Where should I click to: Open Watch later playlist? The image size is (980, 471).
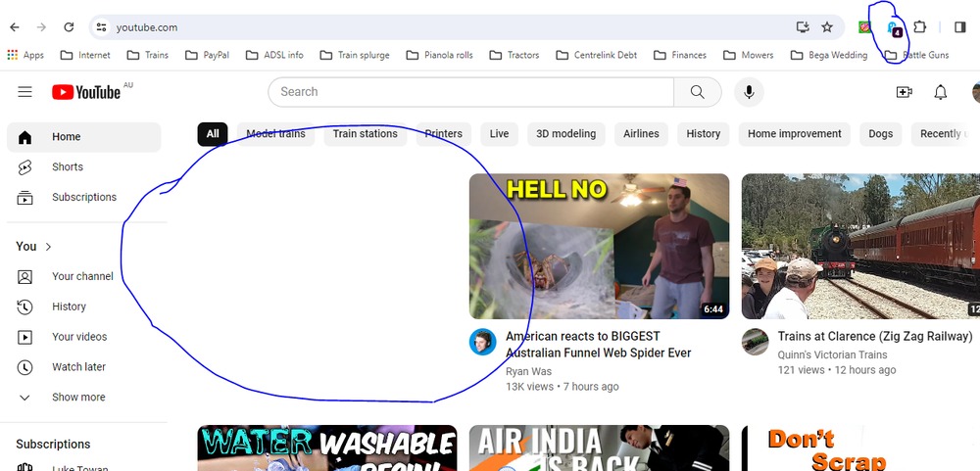[83, 366]
